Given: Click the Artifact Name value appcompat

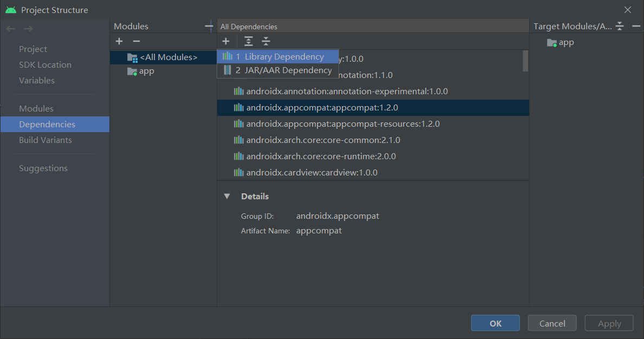Looking at the screenshot, I should click(318, 231).
